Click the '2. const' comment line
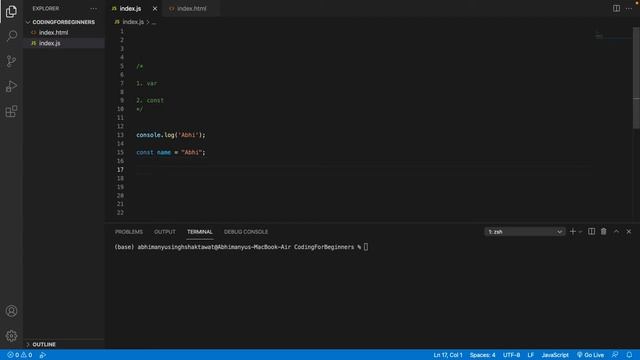This screenshot has width=640, height=360. pos(150,100)
